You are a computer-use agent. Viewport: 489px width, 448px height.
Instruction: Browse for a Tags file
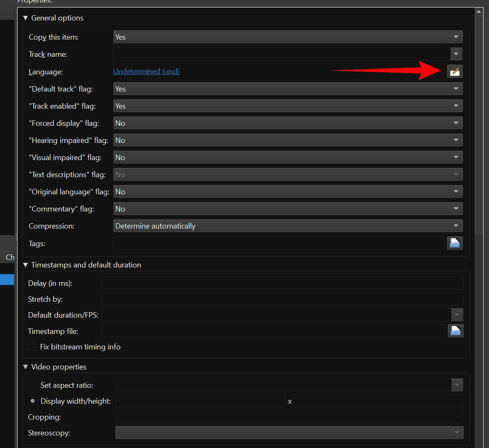click(x=455, y=243)
